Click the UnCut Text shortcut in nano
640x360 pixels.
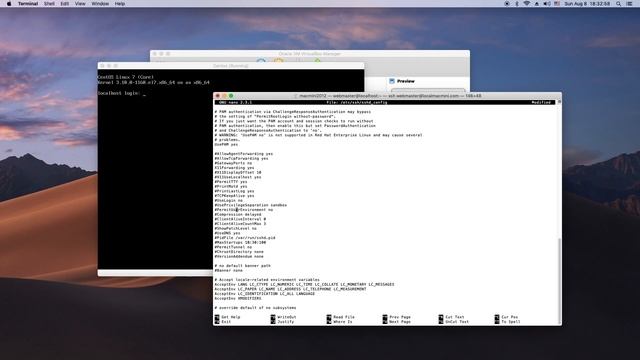(454, 322)
